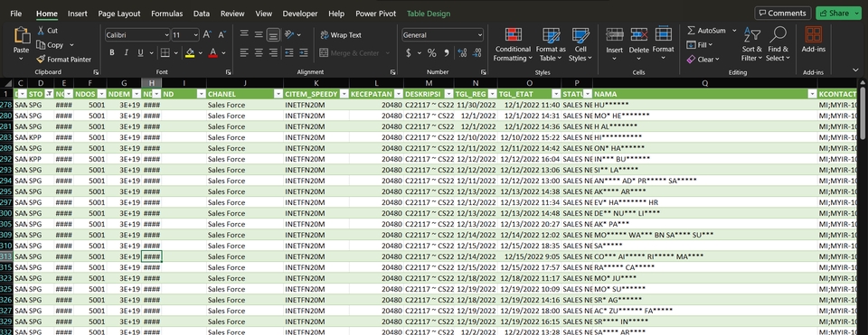Select row header 313
The height and width of the screenshot is (335, 868).
pos(6,256)
